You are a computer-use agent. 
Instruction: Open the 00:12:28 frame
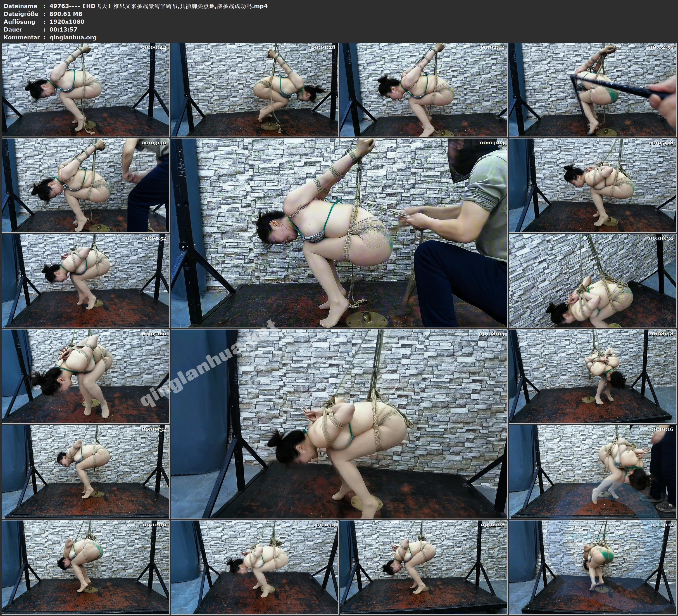point(424,567)
